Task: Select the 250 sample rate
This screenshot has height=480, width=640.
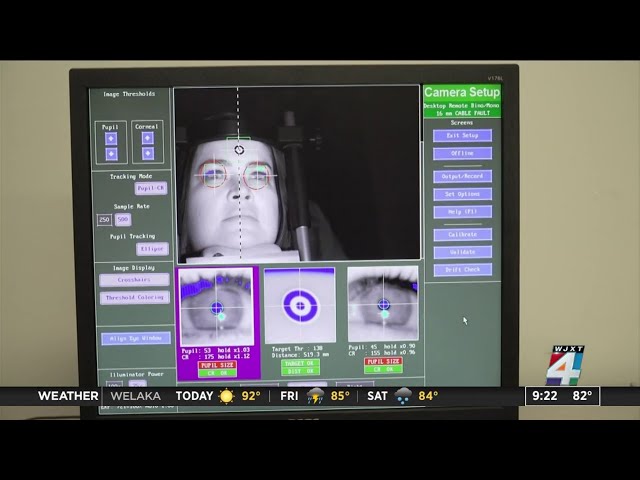Action: [x=104, y=220]
